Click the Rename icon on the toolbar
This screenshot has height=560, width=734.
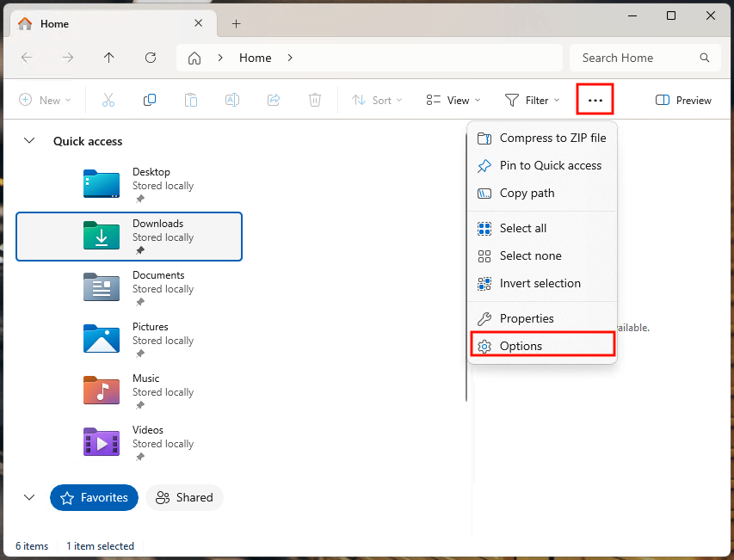[231, 100]
